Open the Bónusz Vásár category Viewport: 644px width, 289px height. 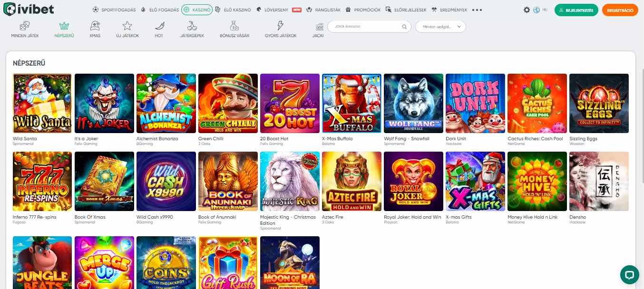point(234,29)
